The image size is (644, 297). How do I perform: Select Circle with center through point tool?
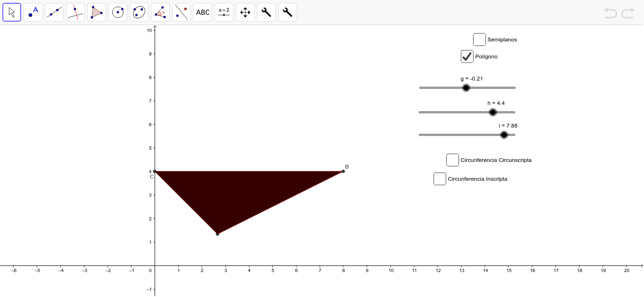pos(118,12)
